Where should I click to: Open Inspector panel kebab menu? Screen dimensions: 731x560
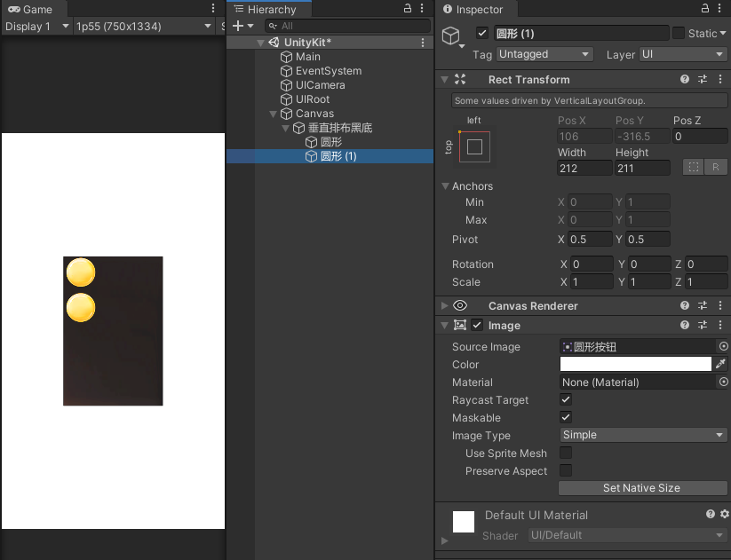click(x=719, y=8)
